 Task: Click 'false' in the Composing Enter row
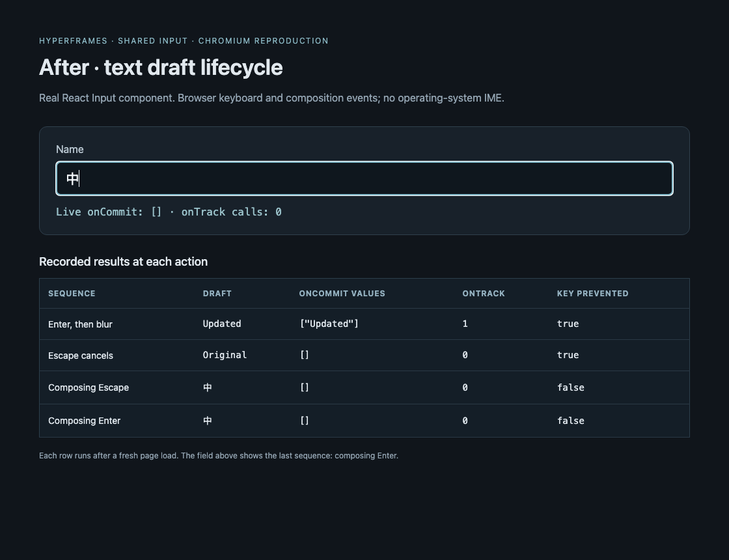(x=570, y=421)
